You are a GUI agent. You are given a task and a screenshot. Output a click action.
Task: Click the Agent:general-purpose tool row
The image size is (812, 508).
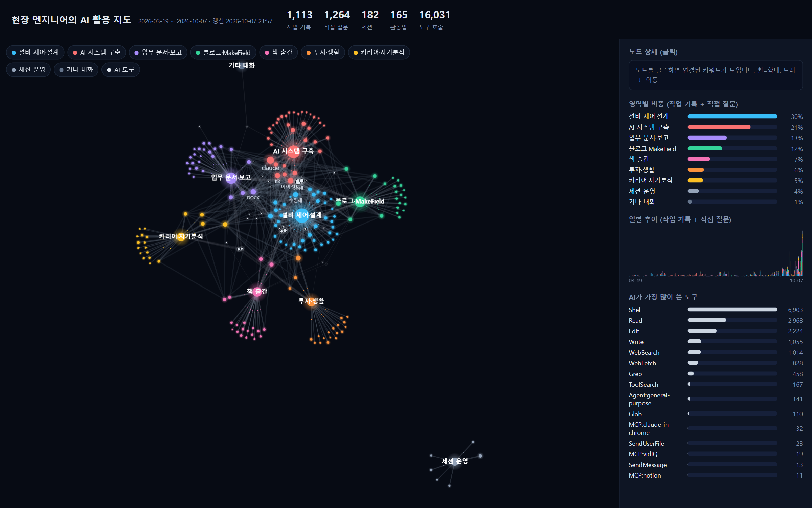tap(716, 399)
